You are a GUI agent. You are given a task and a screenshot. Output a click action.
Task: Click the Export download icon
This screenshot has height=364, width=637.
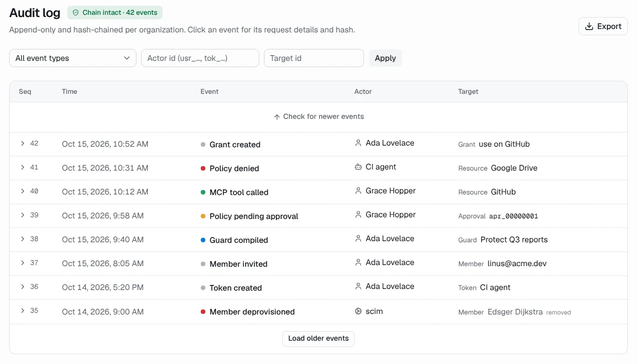click(589, 26)
